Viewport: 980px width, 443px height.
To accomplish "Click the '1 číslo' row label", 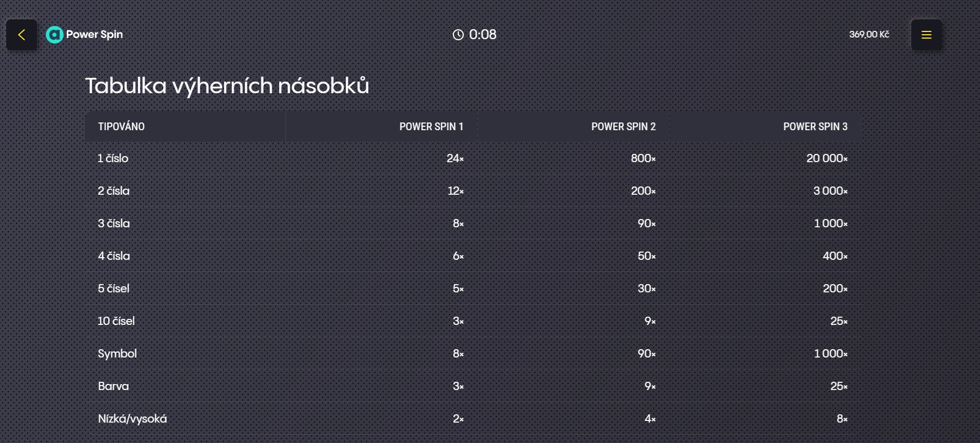I will 113,158.
